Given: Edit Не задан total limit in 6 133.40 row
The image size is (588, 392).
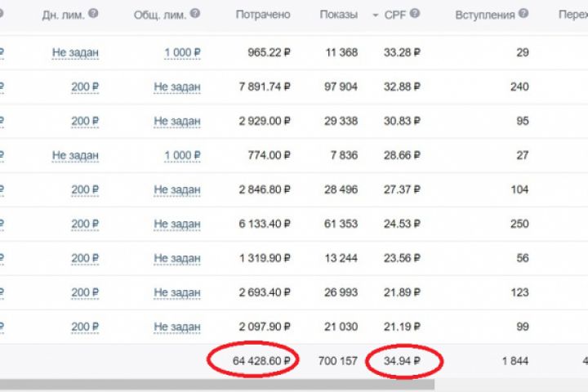Looking at the screenshot, I should pos(177,225).
